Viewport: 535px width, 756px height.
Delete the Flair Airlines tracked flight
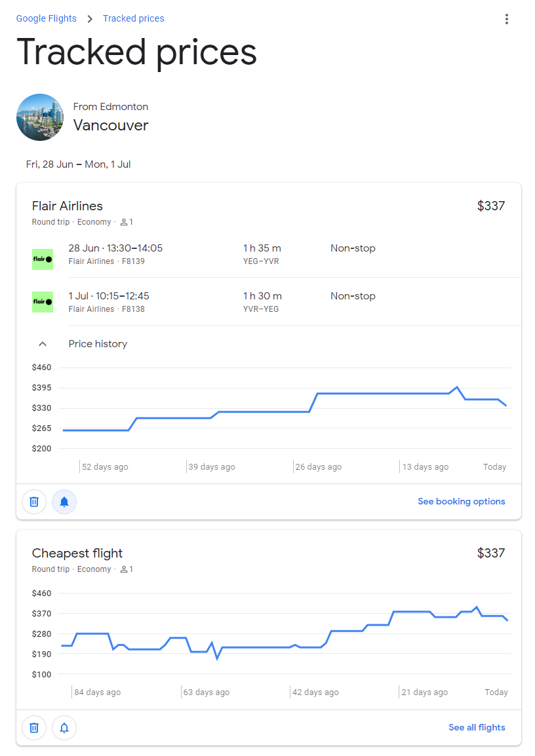pyautogui.click(x=33, y=501)
